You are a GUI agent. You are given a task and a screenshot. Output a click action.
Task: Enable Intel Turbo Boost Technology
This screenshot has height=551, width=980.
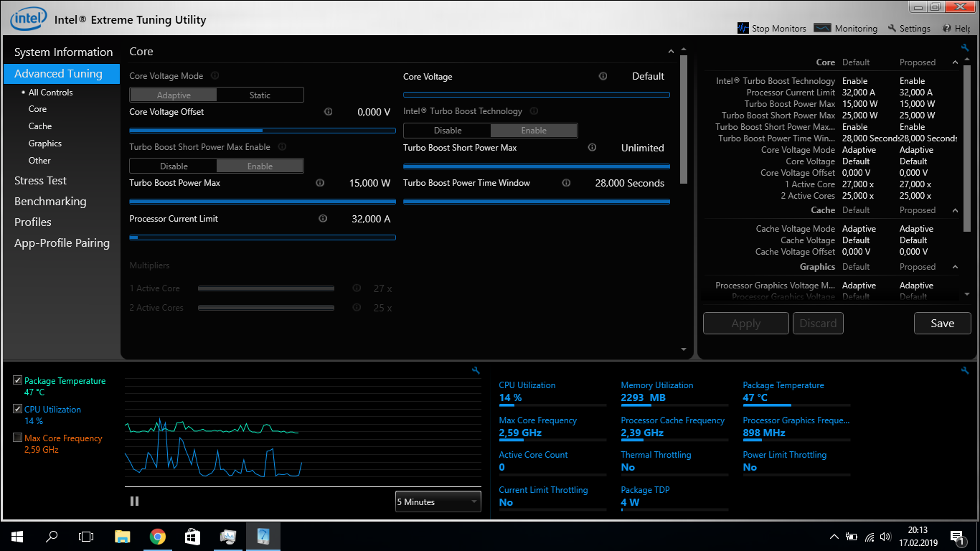click(x=534, y=130)
